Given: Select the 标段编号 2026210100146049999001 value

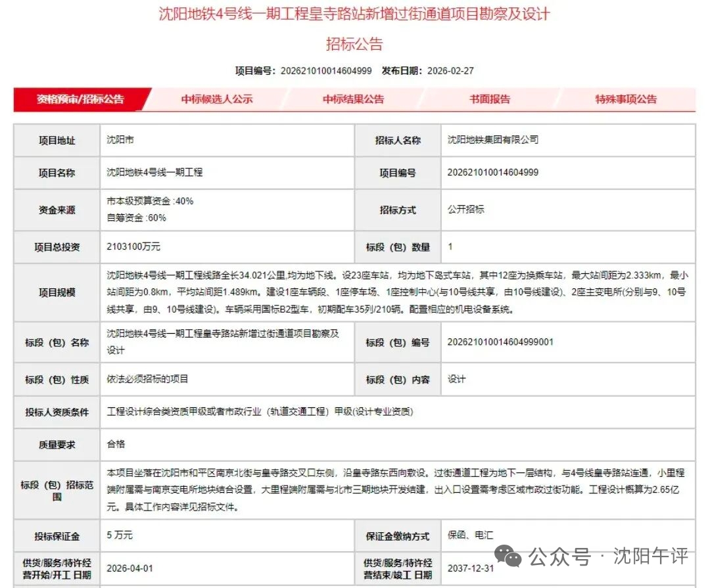Looking at the screenshot, I should pos(500,342).
